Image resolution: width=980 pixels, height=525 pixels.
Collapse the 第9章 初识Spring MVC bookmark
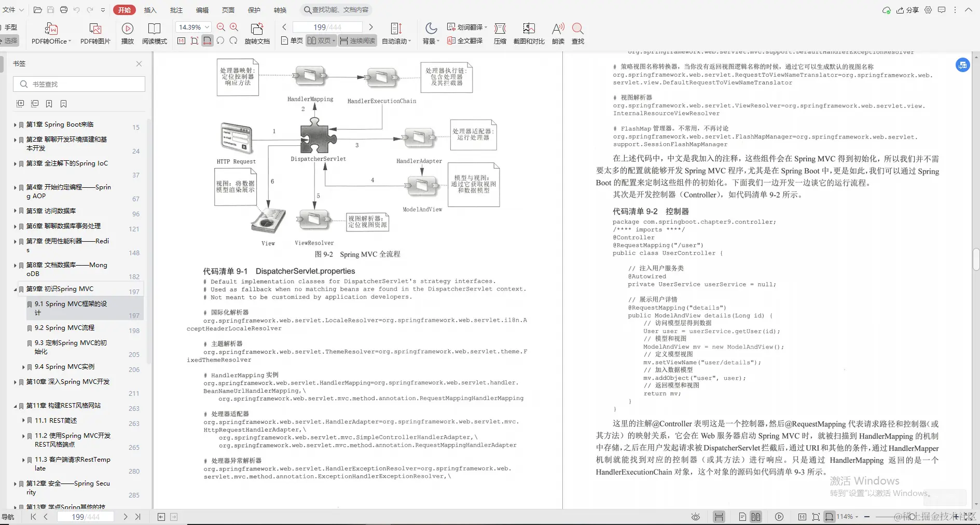pos(15,289)
